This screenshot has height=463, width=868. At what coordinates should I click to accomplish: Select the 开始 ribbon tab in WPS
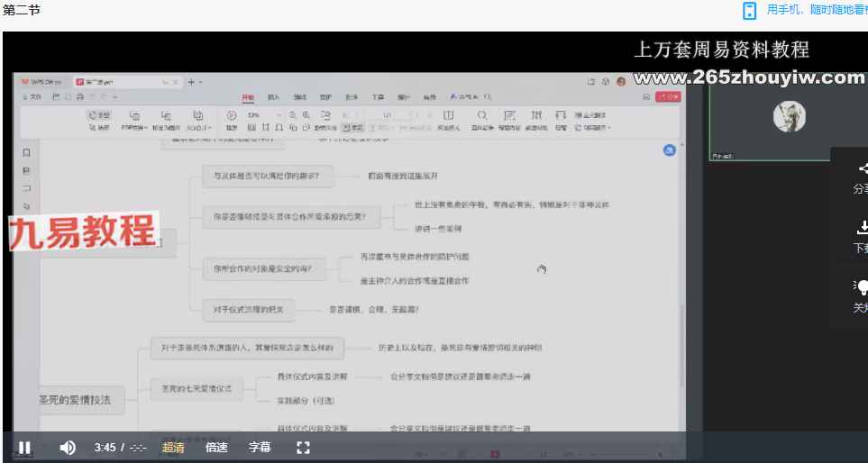(247, 96)
